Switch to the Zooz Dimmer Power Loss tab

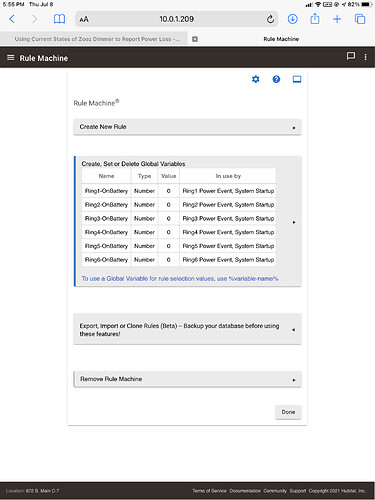click(97, 39)
